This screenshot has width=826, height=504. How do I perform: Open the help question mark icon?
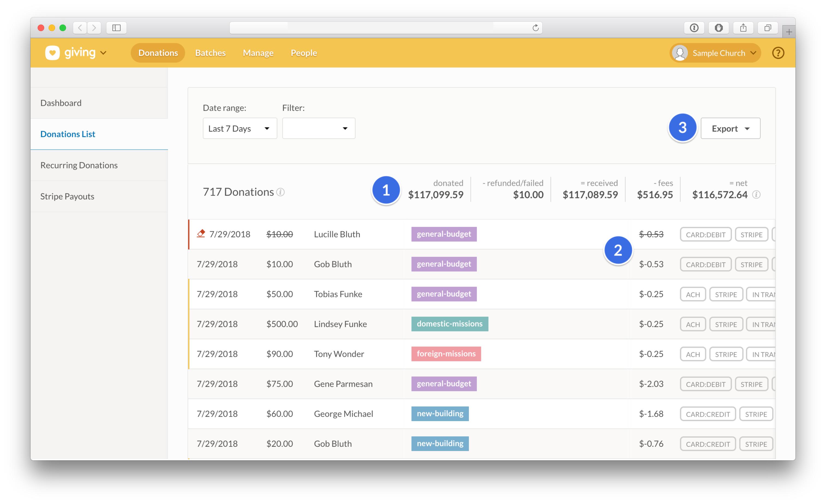(778, 53)
